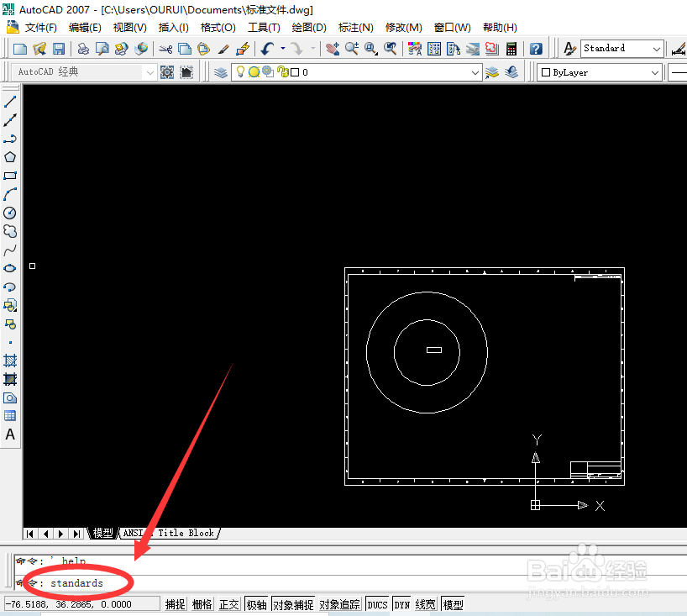Open the Properties palette icon
687x616 pixels.
(x=415, y=49)
